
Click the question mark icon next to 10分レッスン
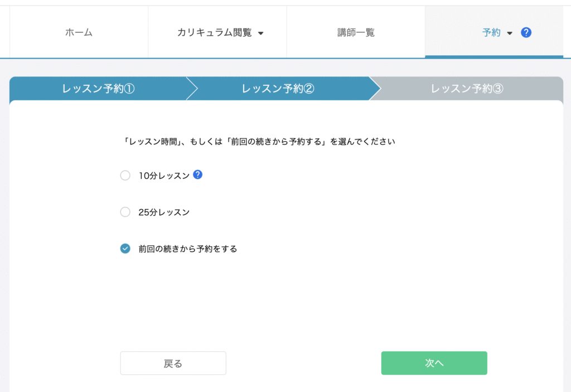click(197, 175)
